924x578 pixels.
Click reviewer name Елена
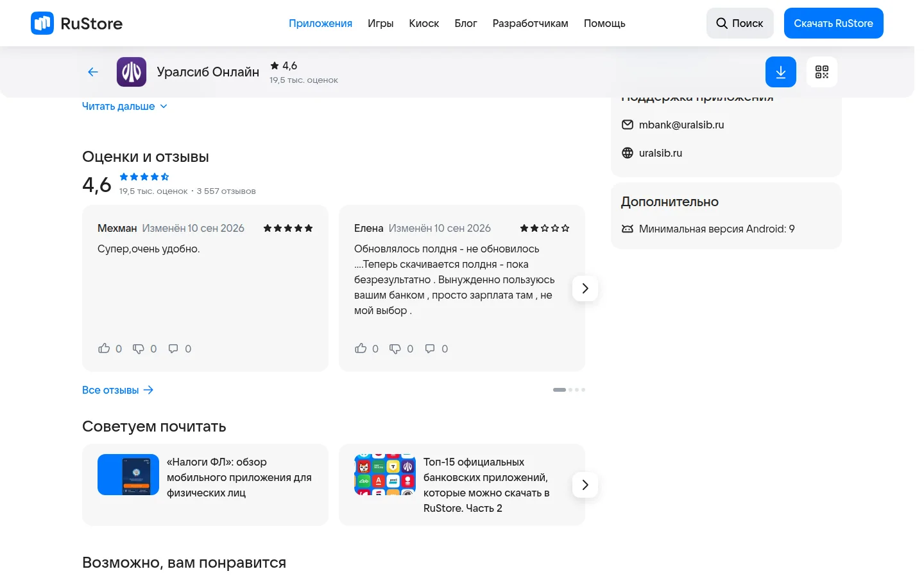point(369,228)
